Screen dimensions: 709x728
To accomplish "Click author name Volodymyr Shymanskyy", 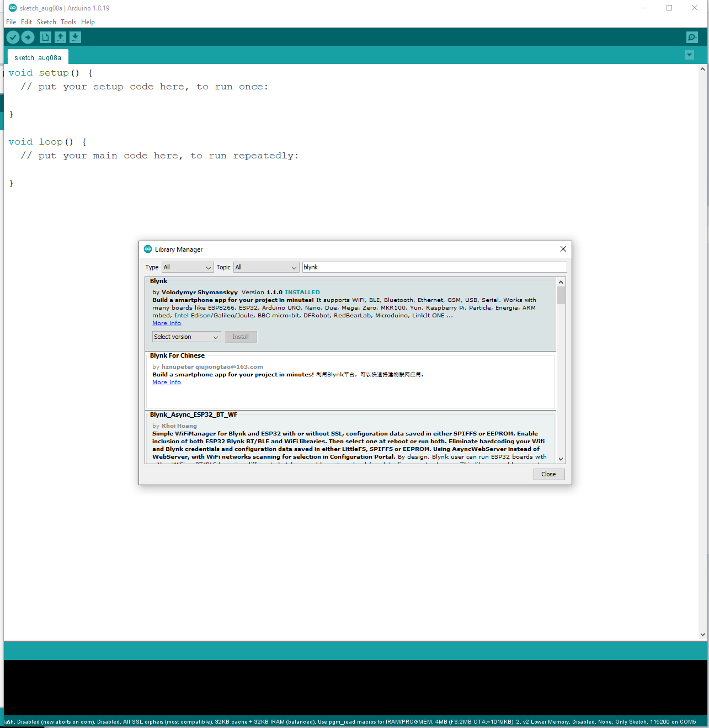I will (200, 293).
